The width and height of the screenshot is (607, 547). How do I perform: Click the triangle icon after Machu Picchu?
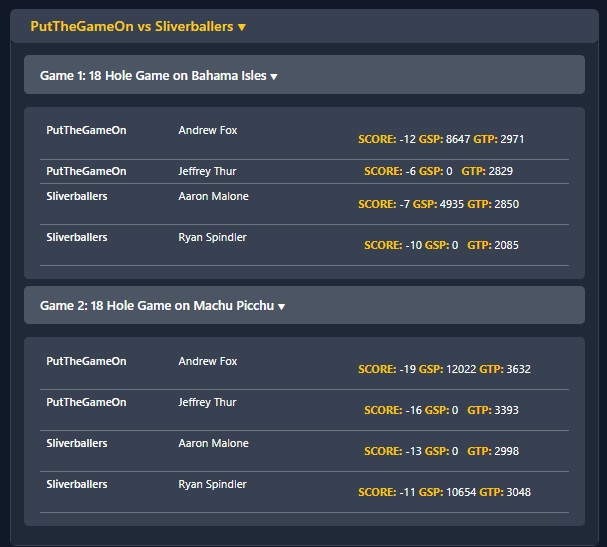coord(281,307)
